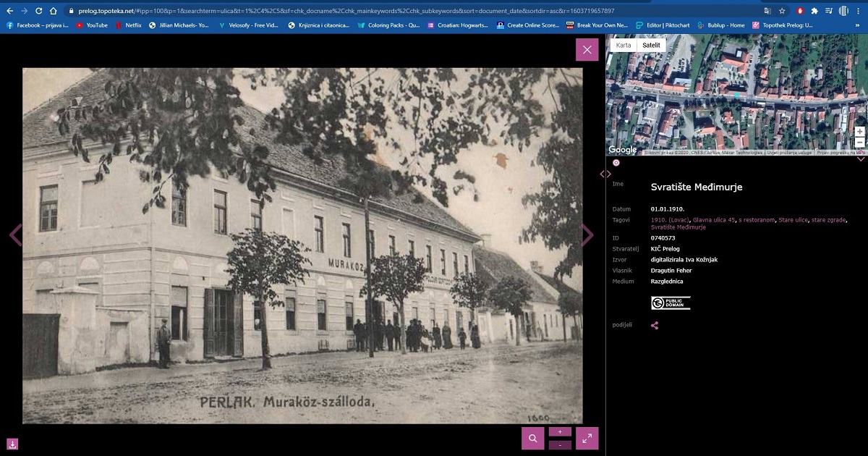Open the '1910. (Lovac)' tag
The image size is (868, 456).
pyautogui.click(x=670, y=220)
